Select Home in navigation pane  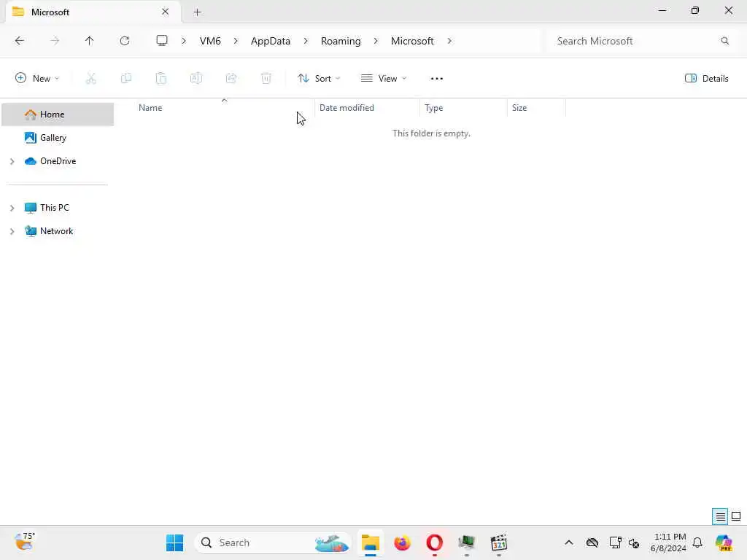pyautogui.click(x=58, y=114)
